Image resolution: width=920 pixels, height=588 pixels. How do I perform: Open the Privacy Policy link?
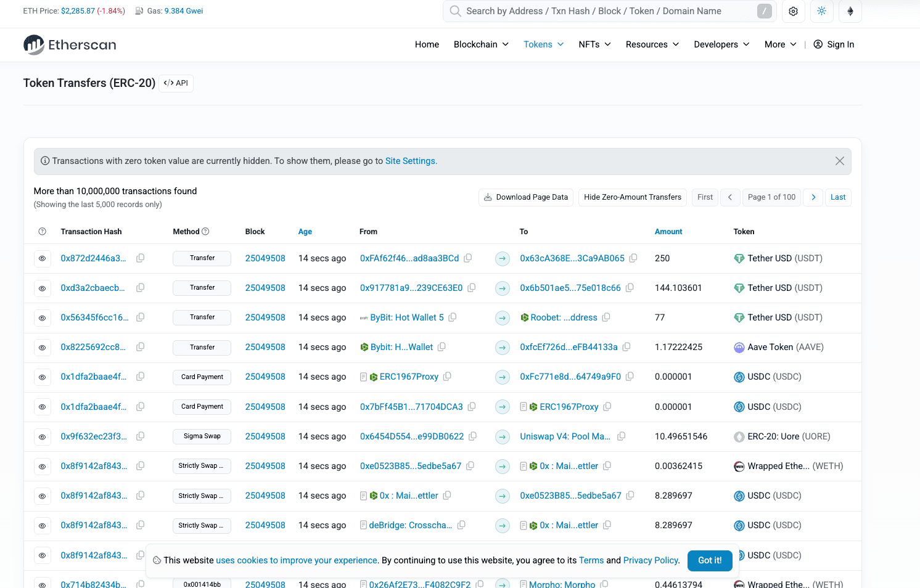click(x=651, y=560)
